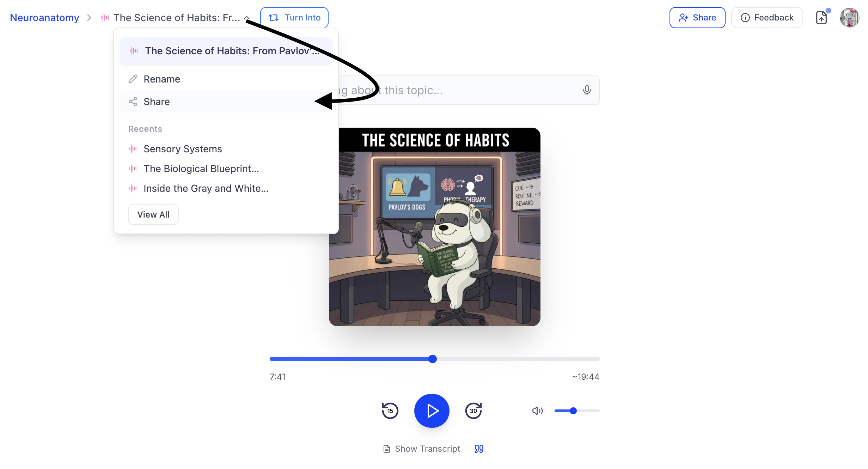Select Share in the dropdown menu
This screenshot has height=469, width=868.
click(157, 102)
